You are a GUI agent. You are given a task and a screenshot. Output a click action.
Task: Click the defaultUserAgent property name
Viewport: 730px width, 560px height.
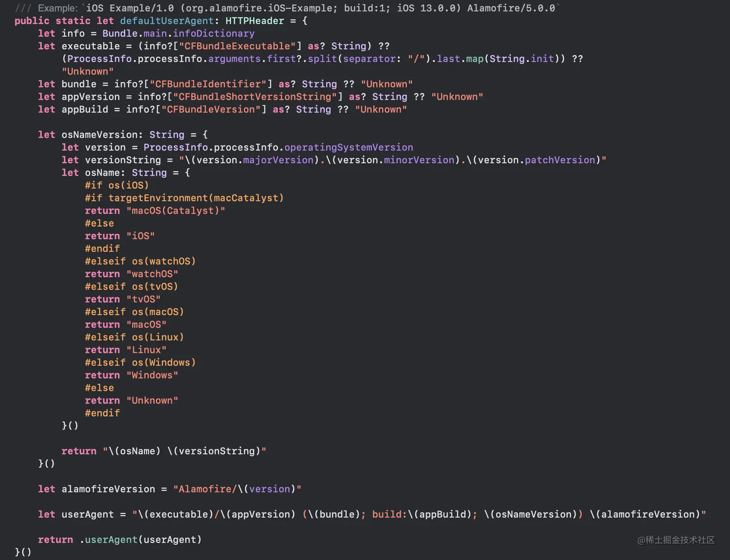tap(167, 21)
